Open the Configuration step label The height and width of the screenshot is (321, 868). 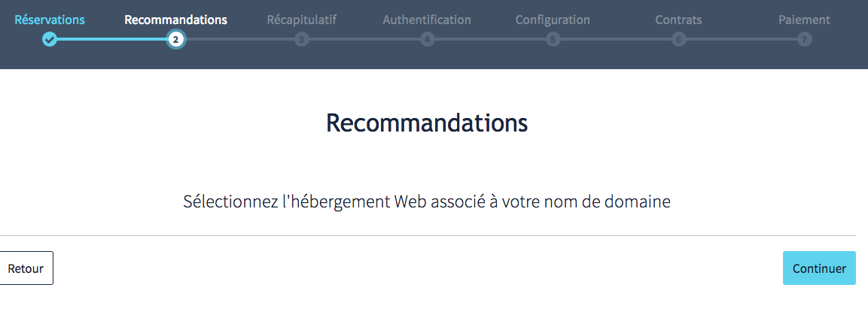click(553, 20)
